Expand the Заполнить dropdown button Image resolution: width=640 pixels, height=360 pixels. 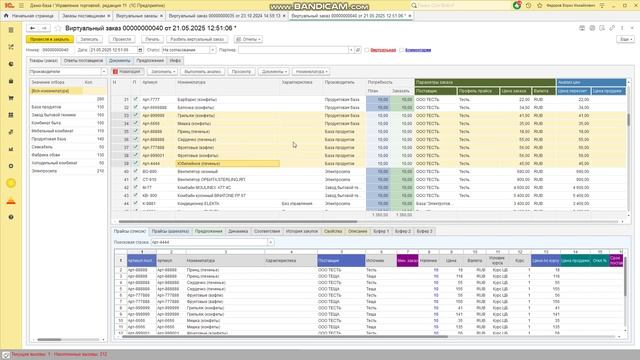163,71
